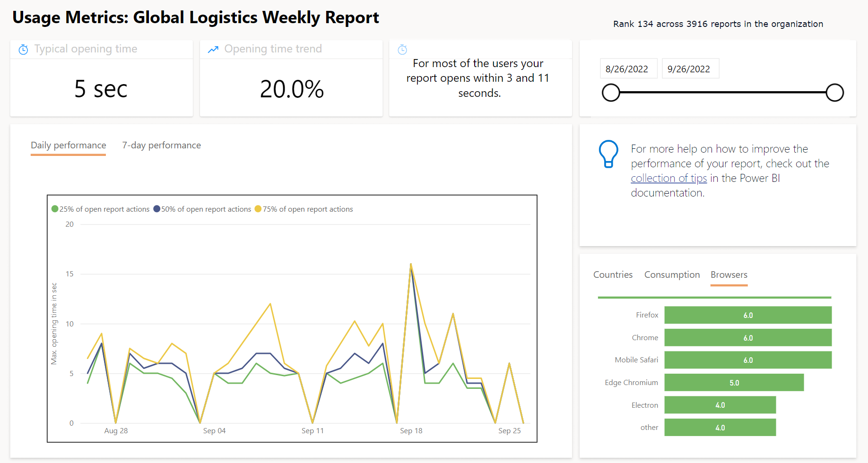Open the 7-day performance tab
868x463 pixels.
[161, 146]
